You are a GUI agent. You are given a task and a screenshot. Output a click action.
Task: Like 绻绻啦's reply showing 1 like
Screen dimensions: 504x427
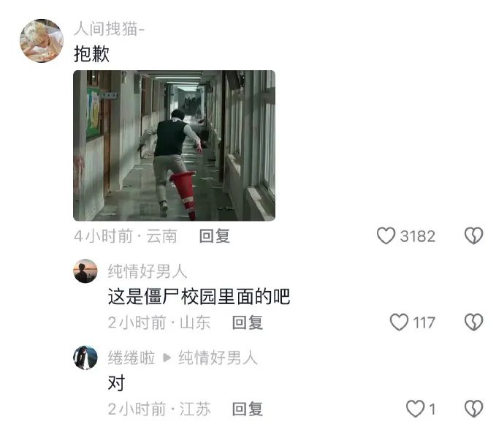415,409
